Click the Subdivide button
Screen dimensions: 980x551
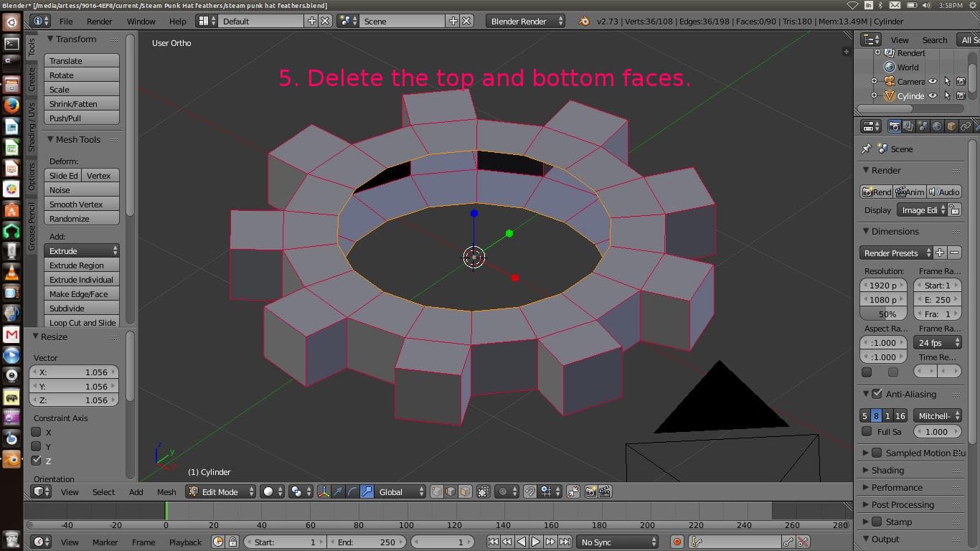[x=81, y=308]
